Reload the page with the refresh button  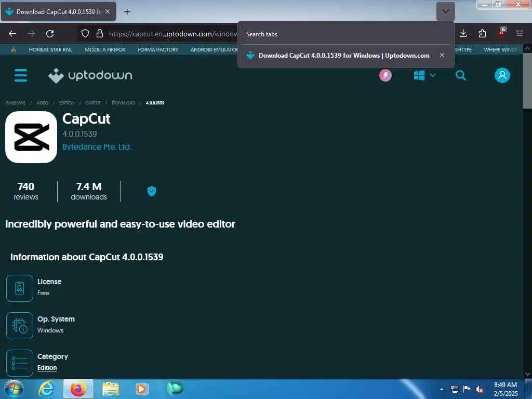50,34
